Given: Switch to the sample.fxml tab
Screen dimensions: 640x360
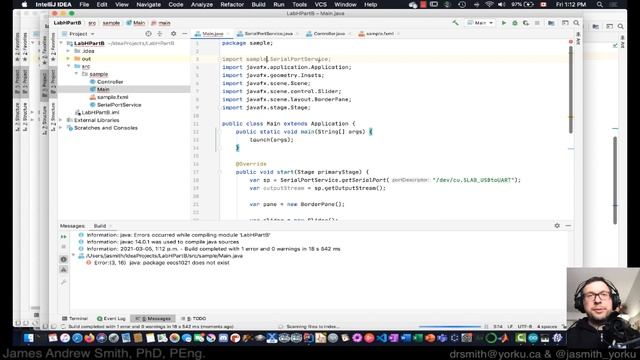Looking at the screenshot, I should click(380, 34).
